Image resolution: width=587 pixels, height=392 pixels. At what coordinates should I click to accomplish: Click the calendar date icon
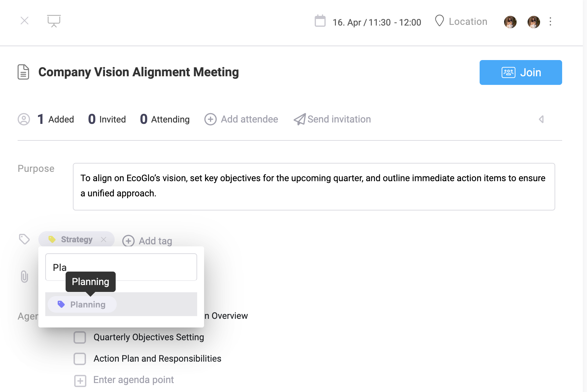coord(320,21)
